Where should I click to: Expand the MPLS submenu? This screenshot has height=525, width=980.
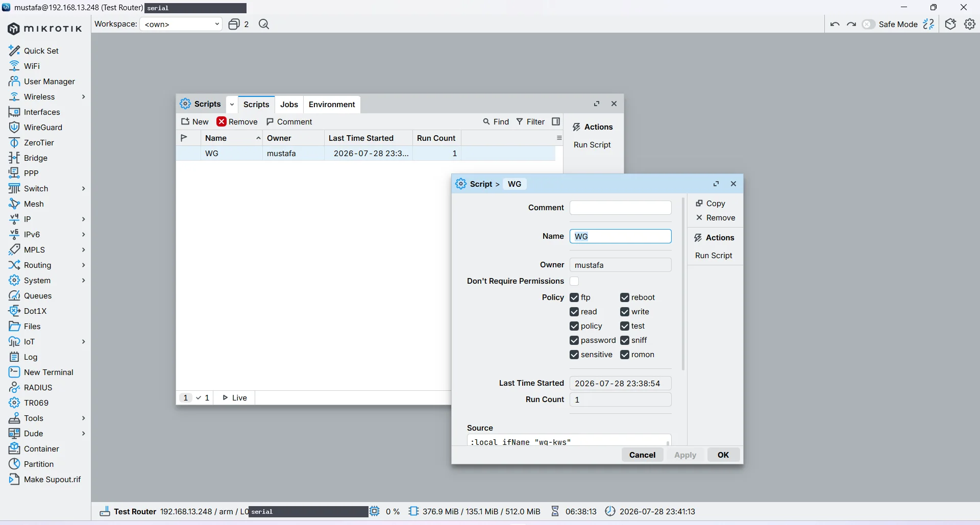click(84, 249)
